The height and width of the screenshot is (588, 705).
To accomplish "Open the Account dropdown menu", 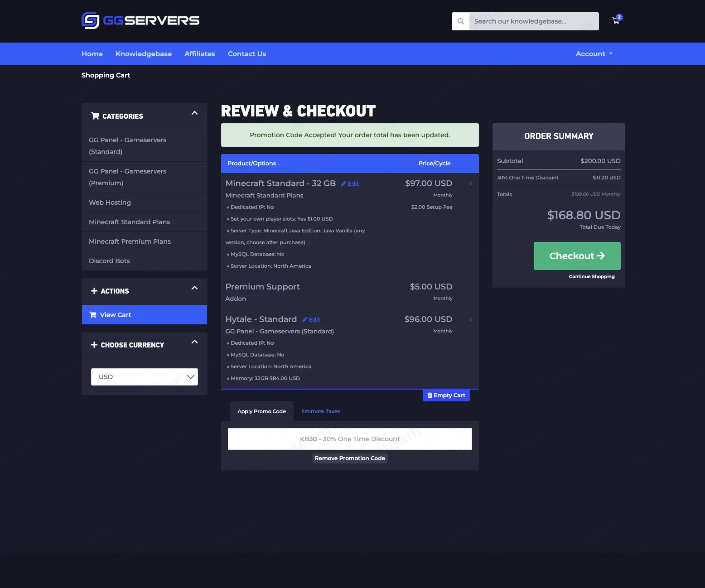I will (x=594, y=54).
